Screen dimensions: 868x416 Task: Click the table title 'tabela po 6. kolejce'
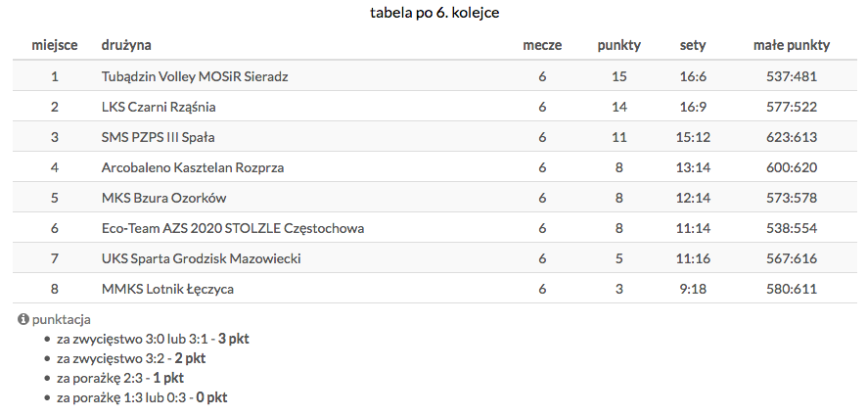435,13
